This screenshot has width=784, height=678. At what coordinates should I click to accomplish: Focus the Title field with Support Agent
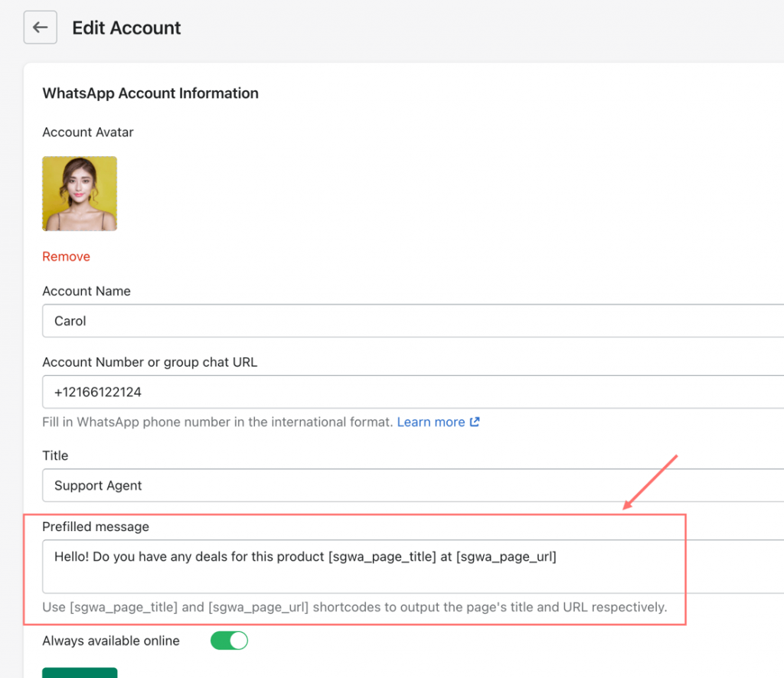(x=413, y=485)
